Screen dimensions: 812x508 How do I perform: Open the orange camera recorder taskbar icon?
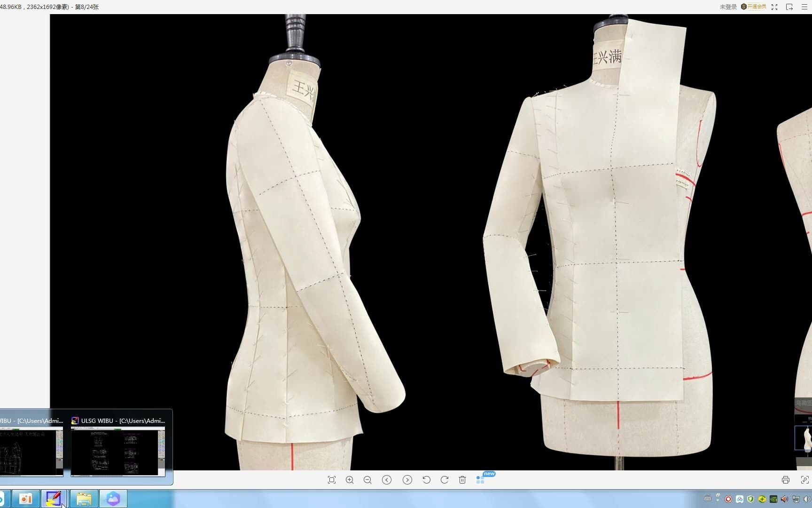(25, 499)
